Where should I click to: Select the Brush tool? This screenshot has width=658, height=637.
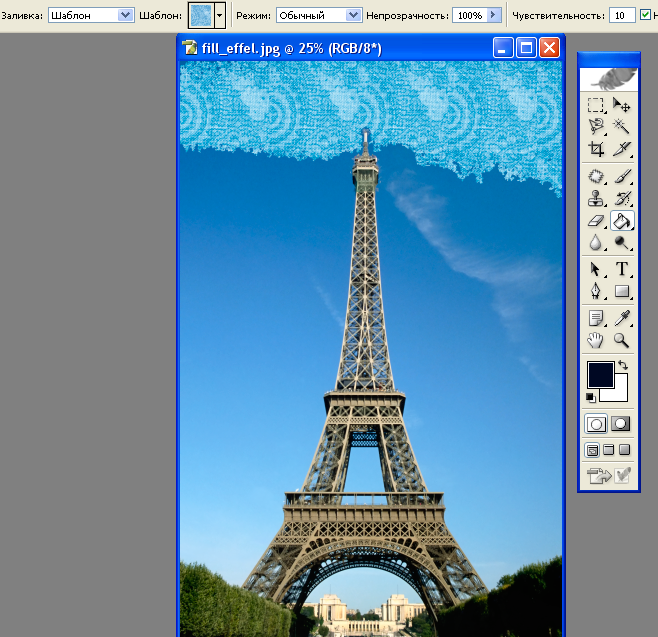[621, 176]
